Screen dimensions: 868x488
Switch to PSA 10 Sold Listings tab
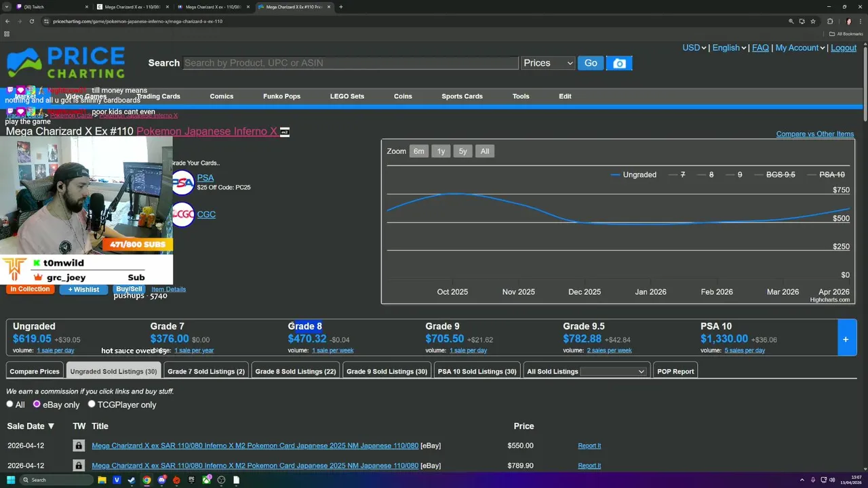click(x=477, y=371)
